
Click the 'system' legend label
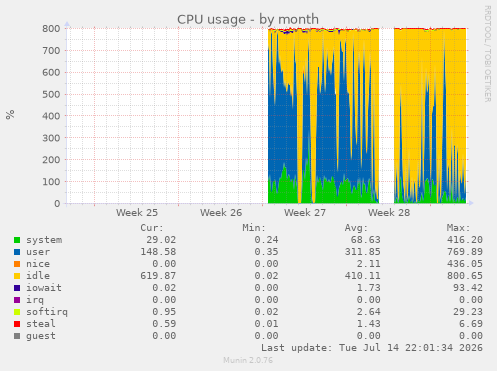pyautogui.click(x=44, y=240)
